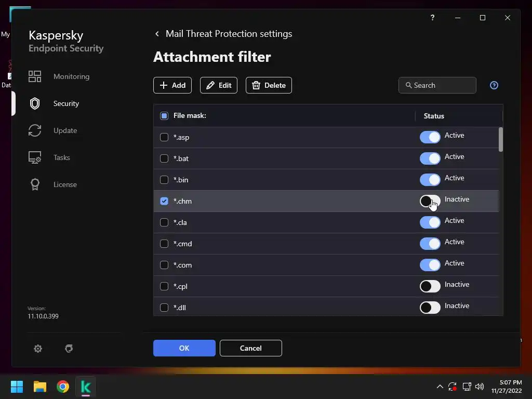Return to Mail Threat Protection settings link
This screenshot has height=399, width=532.
pos(229,34)
